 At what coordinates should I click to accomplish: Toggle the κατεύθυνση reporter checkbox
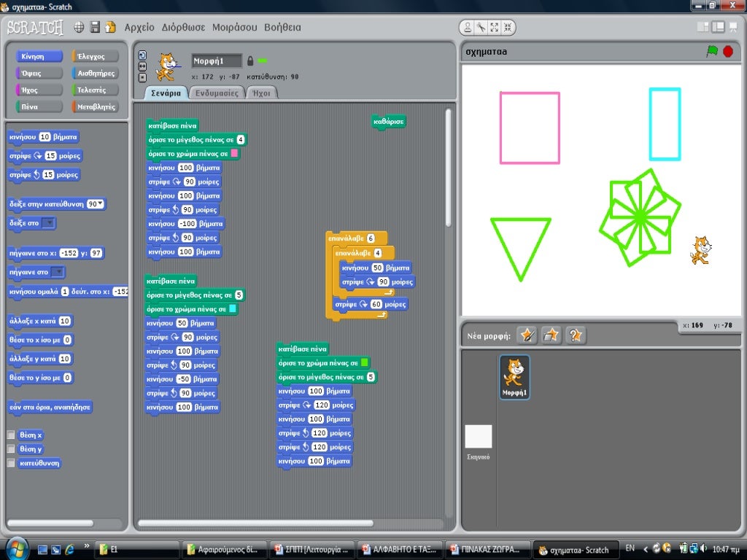pos(11,463)
